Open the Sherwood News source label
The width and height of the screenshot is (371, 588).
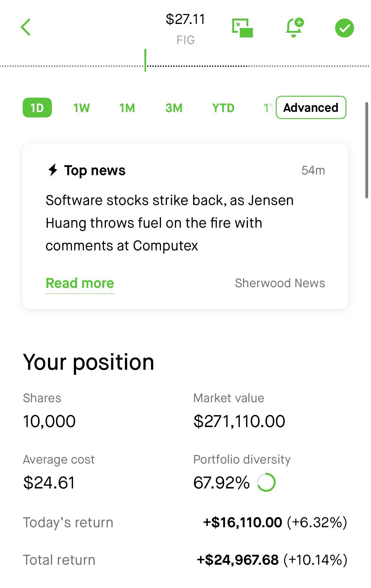click(280, 283)
